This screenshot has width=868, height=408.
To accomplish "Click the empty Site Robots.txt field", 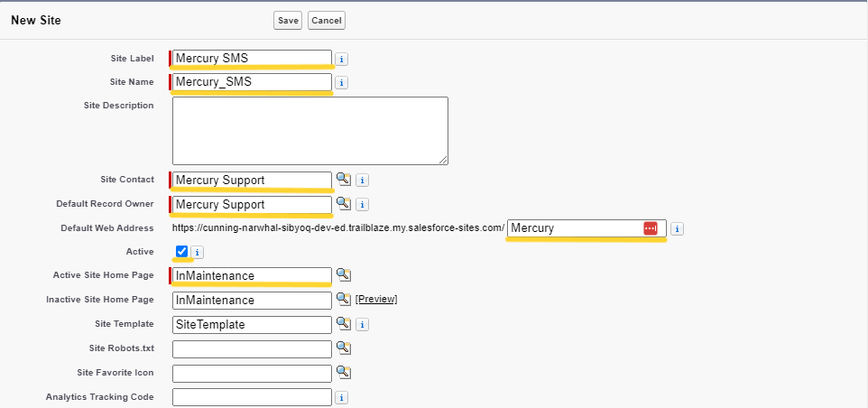I will [x=252, y=348].
